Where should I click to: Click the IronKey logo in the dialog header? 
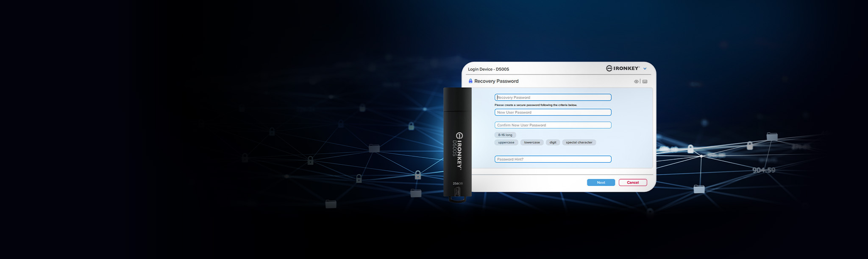(x=623, y=68)
